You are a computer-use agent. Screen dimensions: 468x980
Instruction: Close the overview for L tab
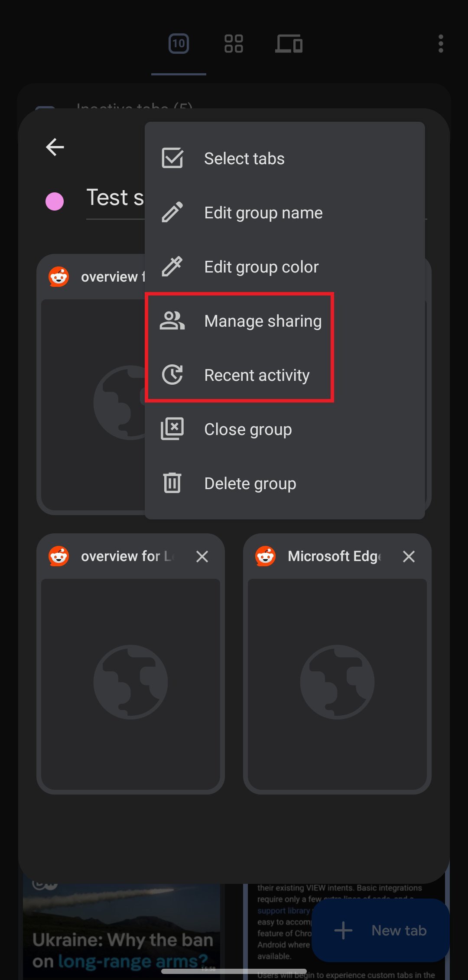[202, 556]
